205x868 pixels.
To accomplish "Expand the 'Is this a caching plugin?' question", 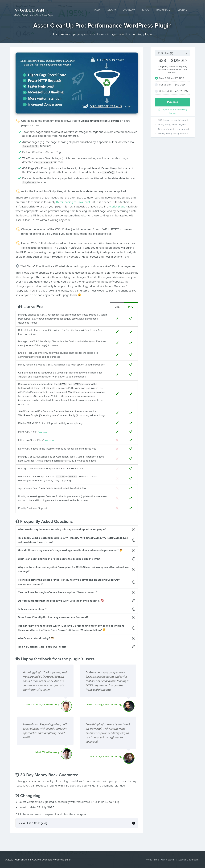I will click(x=77, y=609).
